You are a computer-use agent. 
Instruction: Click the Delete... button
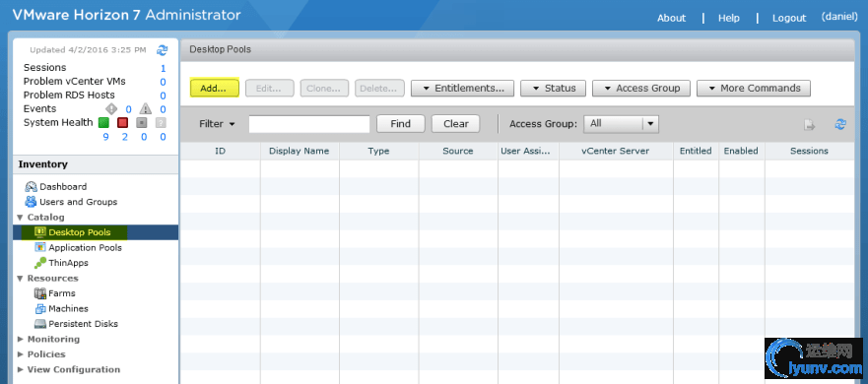379,88
